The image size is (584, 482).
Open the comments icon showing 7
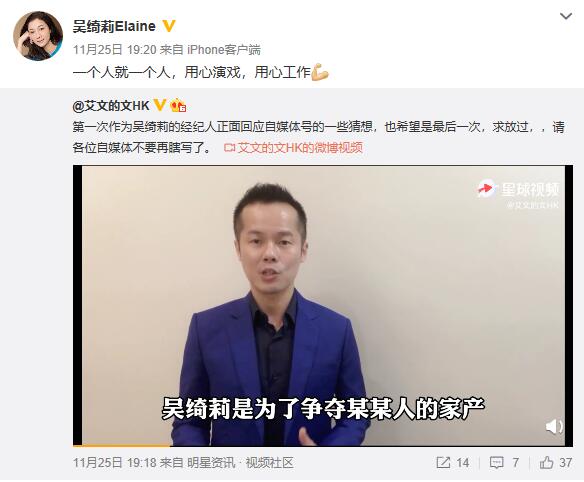[504, 463]
